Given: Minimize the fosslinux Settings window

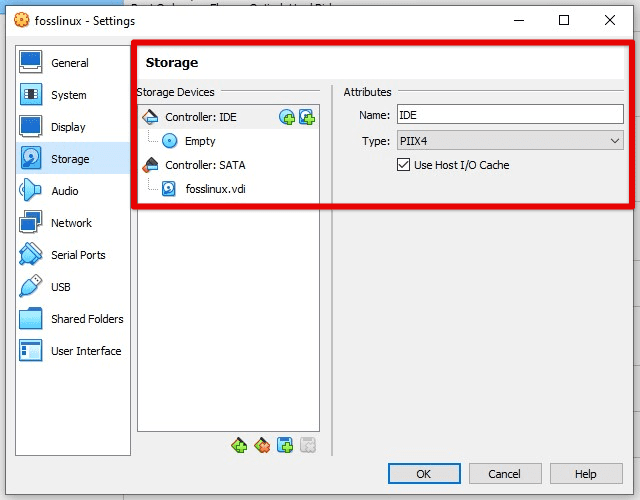Looking at the screenshot, I should point(519,20).
